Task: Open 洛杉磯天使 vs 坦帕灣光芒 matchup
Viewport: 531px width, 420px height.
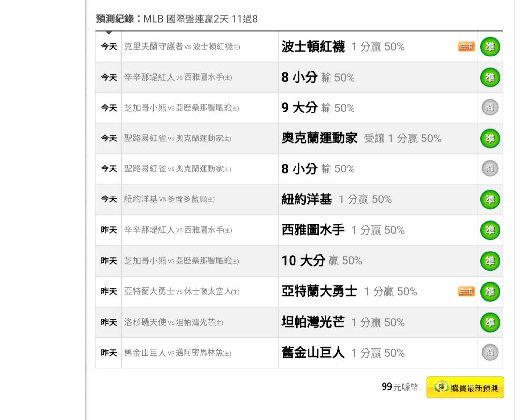Action: tap(174, 323)
